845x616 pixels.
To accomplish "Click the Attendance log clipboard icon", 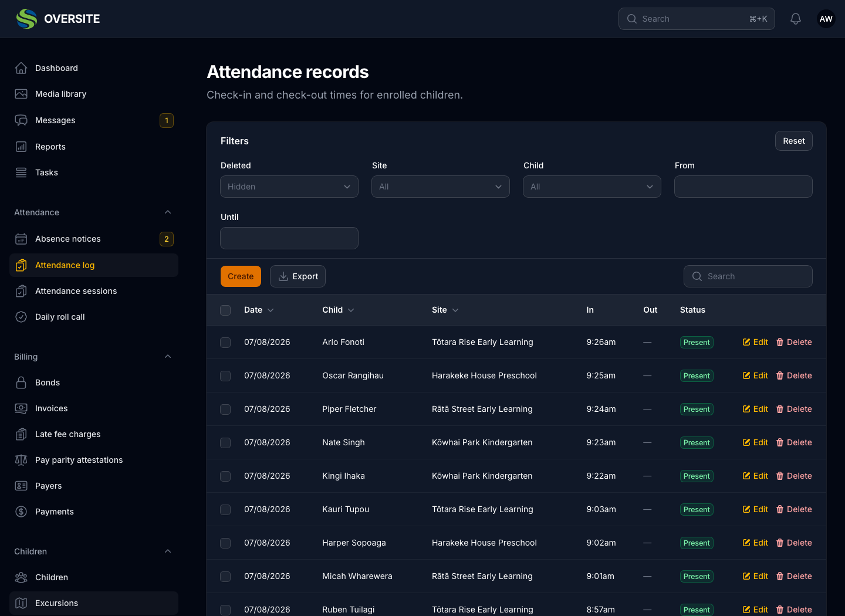I will point(21,265).
